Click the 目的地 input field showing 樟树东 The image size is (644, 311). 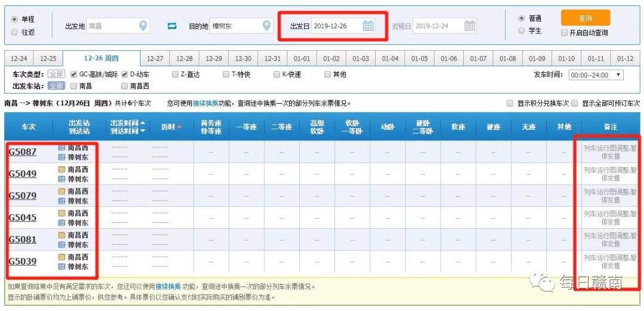tap(235, 26)
